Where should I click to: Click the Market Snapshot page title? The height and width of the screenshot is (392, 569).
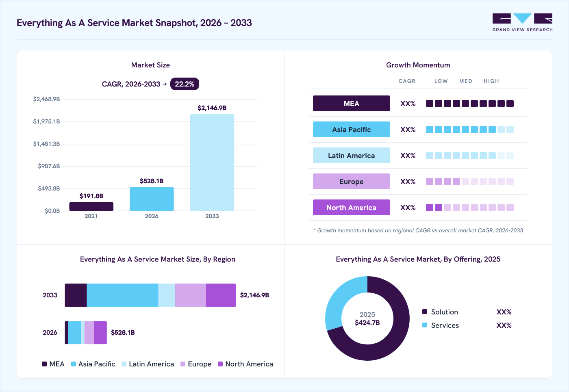tap(134, 23)
